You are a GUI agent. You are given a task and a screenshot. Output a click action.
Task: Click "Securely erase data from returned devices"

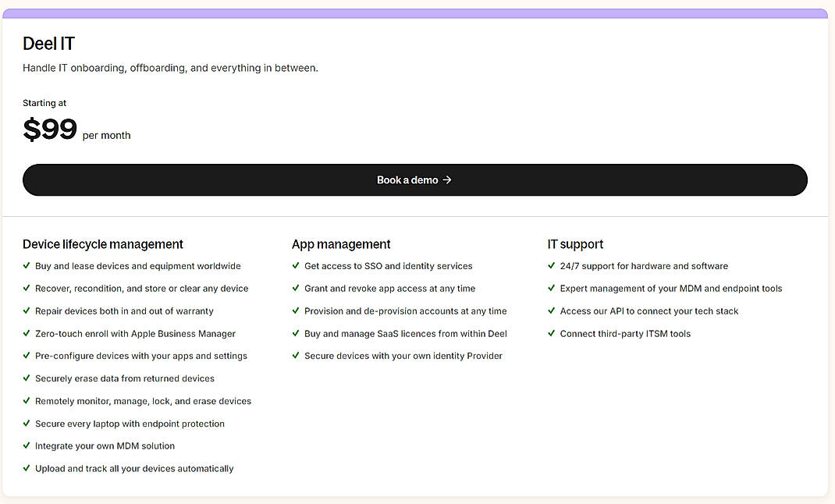tap(125, 378)
